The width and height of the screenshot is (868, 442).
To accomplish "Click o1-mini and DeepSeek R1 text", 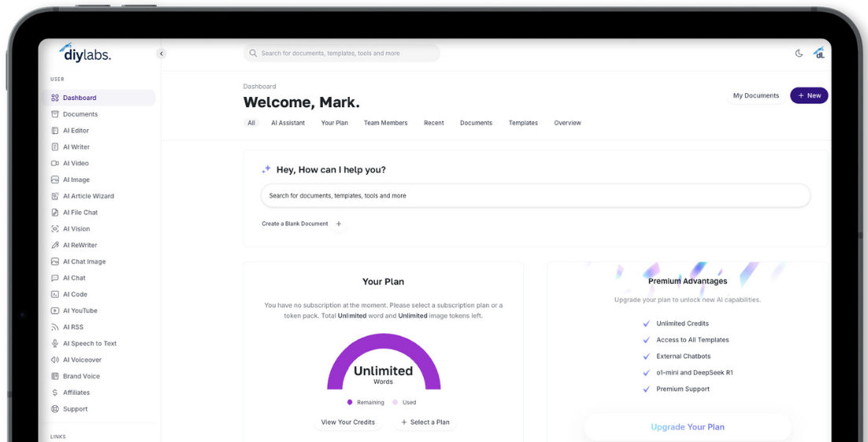I will (x=695, y=373).
